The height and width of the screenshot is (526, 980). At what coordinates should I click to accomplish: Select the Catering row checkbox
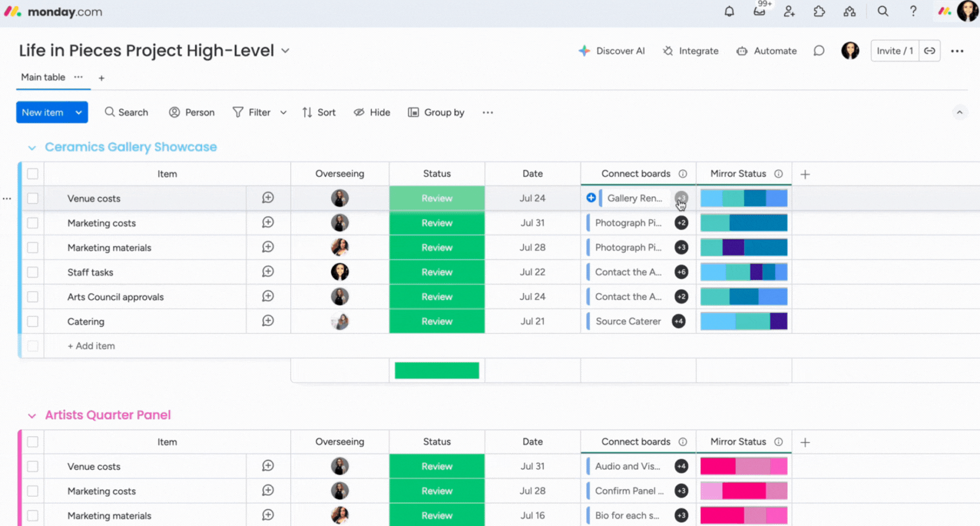33,322
